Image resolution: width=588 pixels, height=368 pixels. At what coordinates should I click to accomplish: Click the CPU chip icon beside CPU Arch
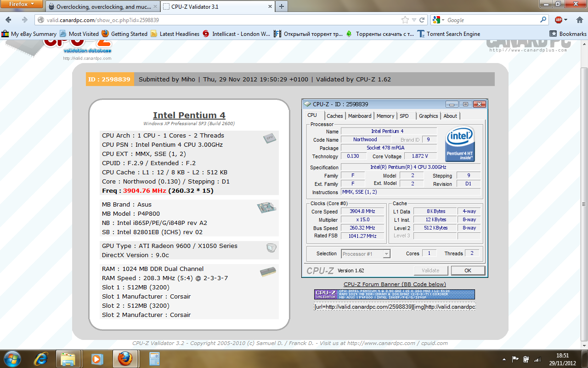[x=270, y=138]
